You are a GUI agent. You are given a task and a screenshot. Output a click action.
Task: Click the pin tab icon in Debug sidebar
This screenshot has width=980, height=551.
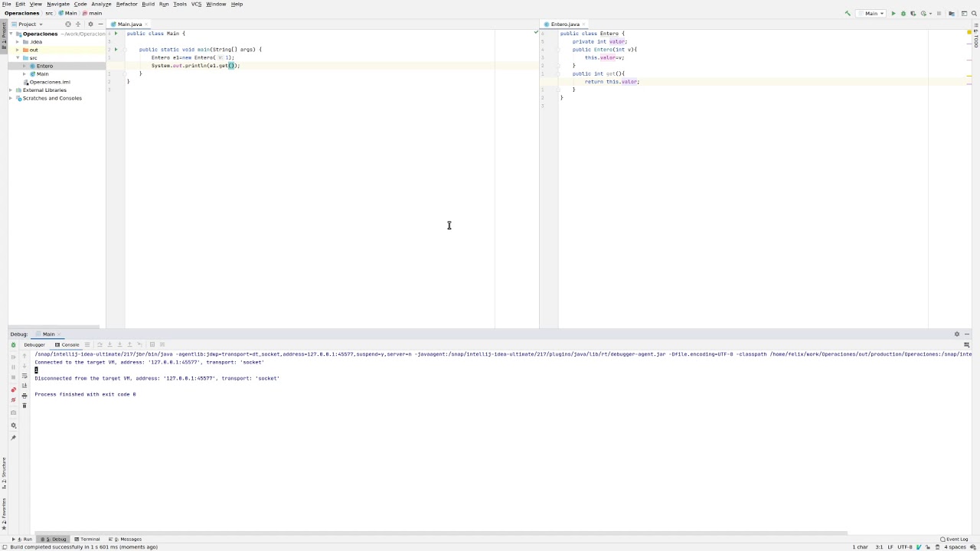coord(13,438)
